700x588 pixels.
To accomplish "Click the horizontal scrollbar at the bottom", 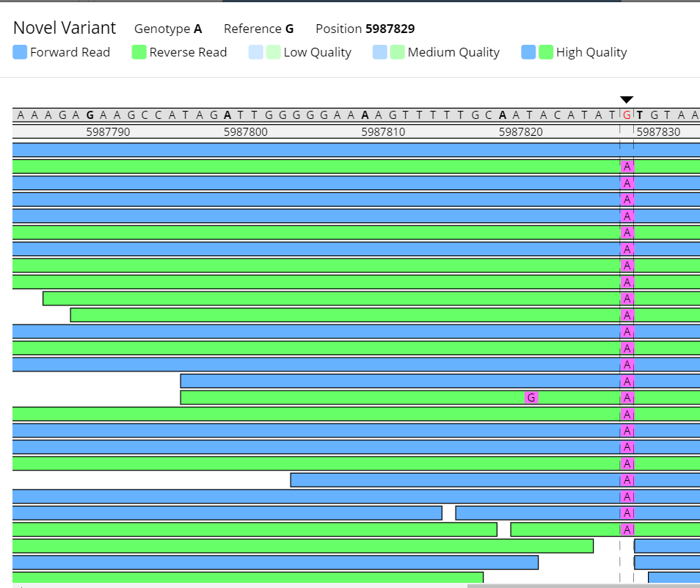I will click(583, 585).
